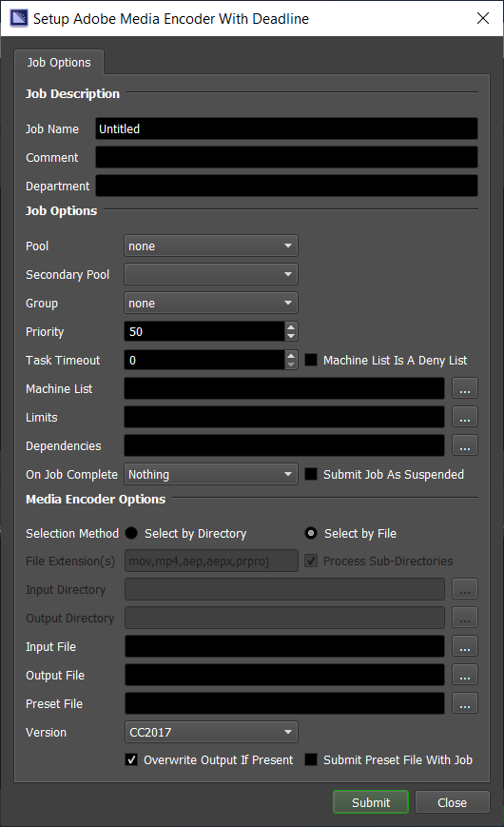Click the Limits text field
The image size is (504, 827).
click(284, 417)
